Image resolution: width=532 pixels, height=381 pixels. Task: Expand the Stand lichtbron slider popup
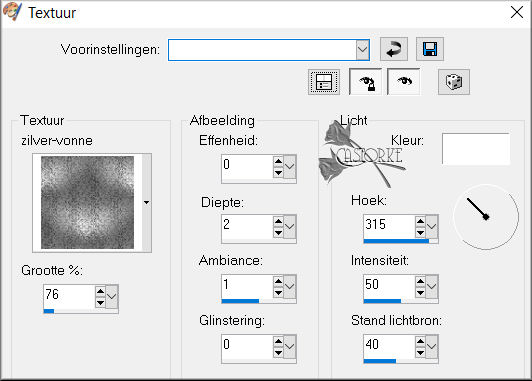click(x=432, y=346)
